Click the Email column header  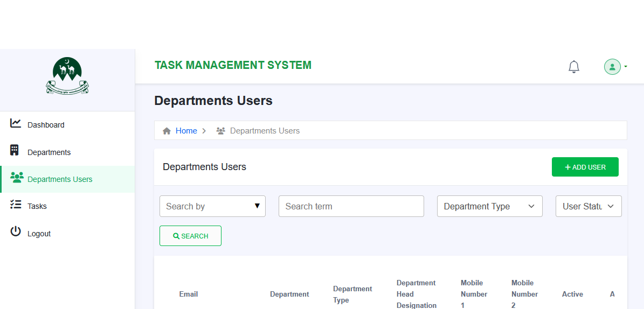click(189, 294)
